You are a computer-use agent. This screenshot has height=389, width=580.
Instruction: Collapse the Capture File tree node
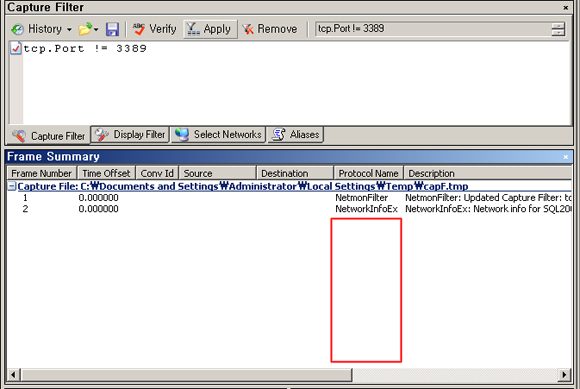pyautogui.click(x=12, y=186)
